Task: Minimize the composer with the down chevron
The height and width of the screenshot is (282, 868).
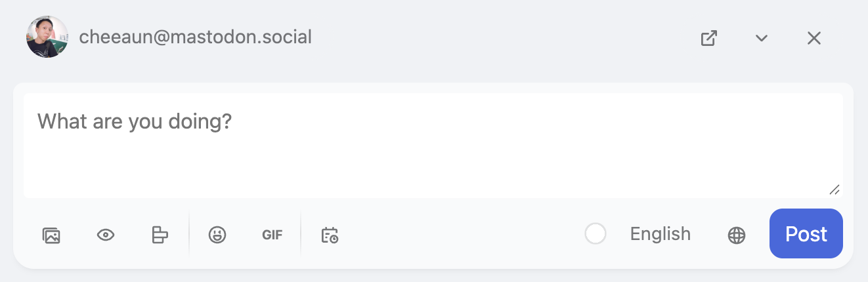Action: click(x=762, y=38)
